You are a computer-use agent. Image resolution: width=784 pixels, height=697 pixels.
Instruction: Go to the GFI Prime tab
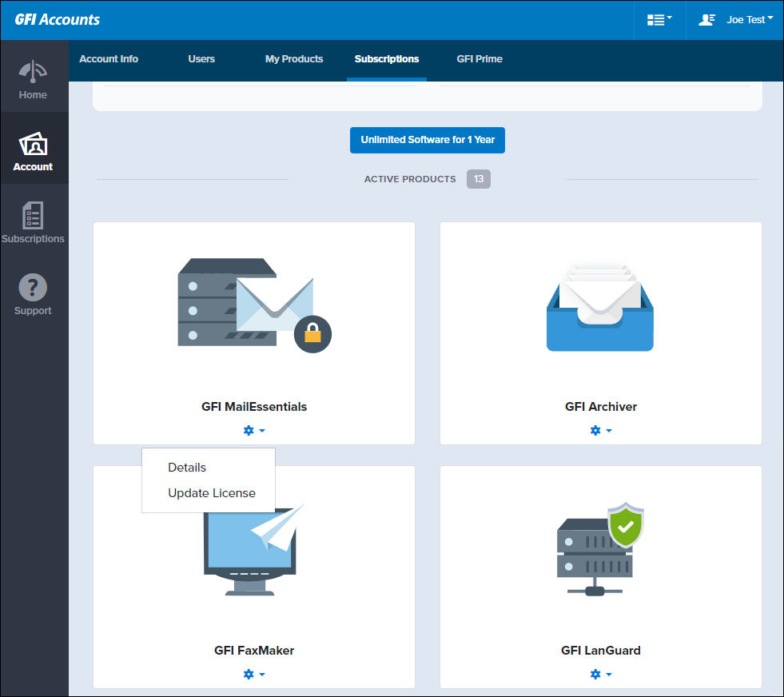pos(480,59)
